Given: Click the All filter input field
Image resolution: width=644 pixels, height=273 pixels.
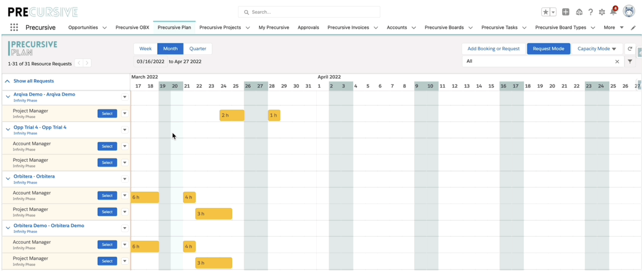Looking at the screenshot, I should tap(538, 61).
